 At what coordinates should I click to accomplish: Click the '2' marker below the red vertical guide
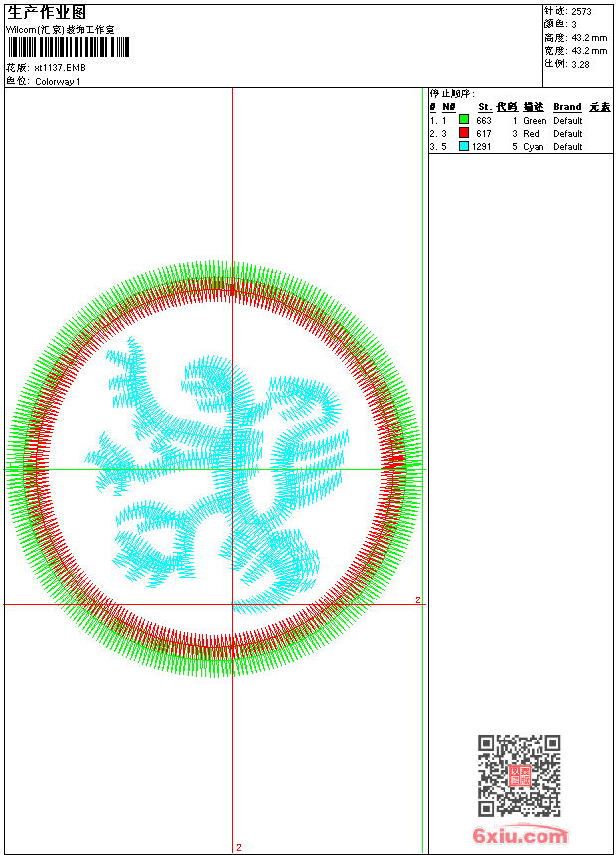point(238,847)
